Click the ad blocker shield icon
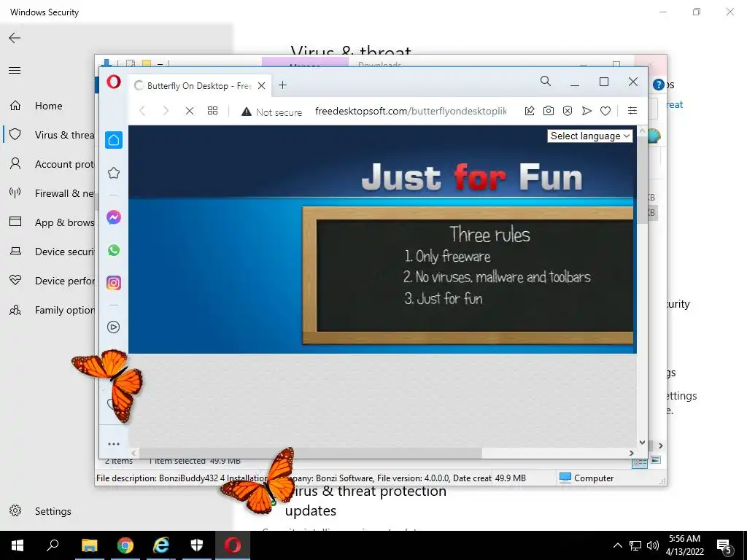This screenshot has width=747, height=560. 568,111
